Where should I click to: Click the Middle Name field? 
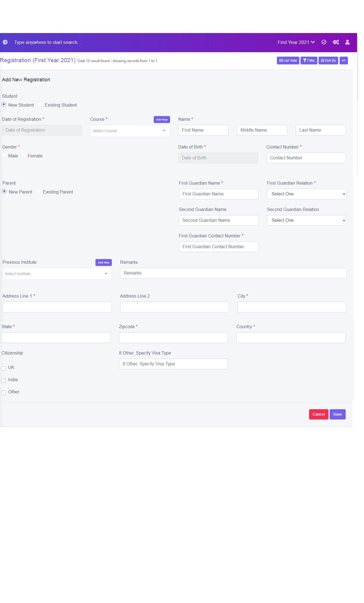[262, 130]
